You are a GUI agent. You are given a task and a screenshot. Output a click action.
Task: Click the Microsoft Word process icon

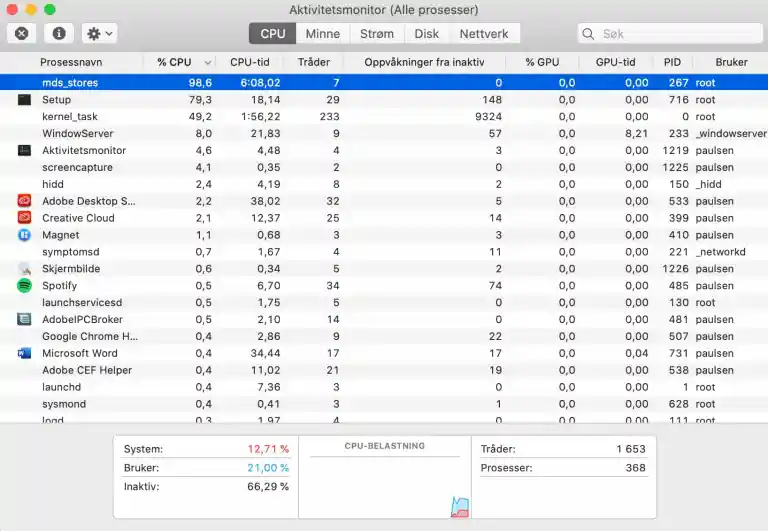(24, 353)
